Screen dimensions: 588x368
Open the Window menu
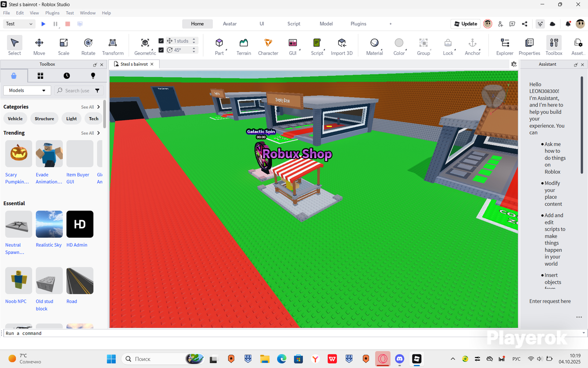[x=88, y=13]
